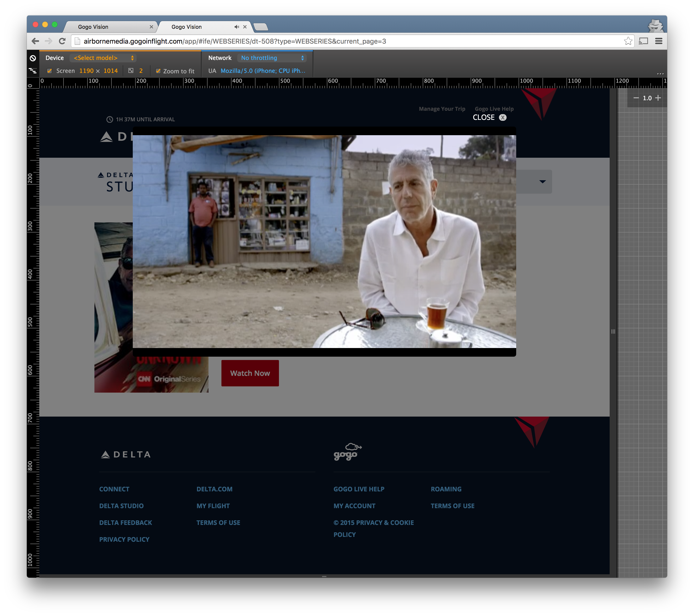Click the cast screen icon
694x616 pixels.
coord(643,41)
